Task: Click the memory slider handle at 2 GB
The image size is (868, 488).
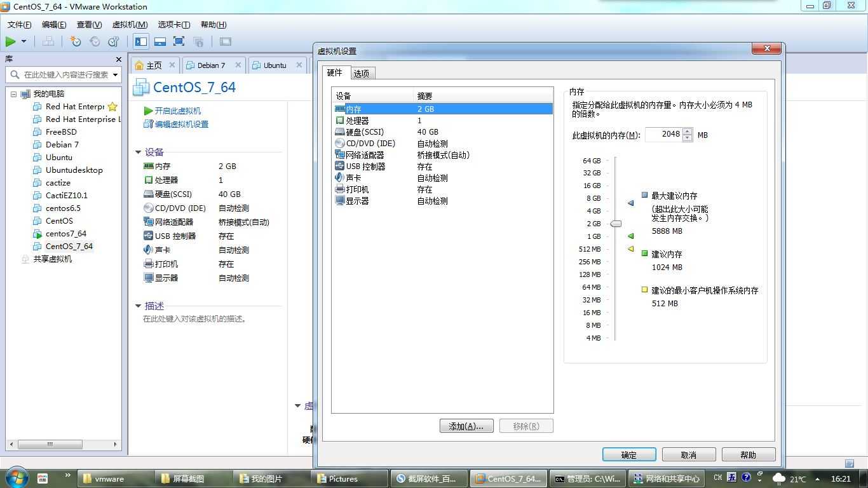Action: [x=616, y=224]
